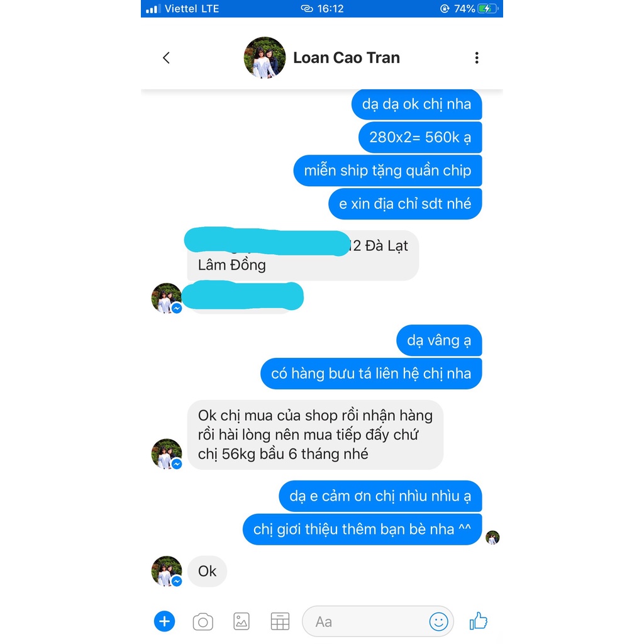Select the 'chị 56kg bầu 6 tháng' message
644x644 pixels.
click(x=315, y=435)
